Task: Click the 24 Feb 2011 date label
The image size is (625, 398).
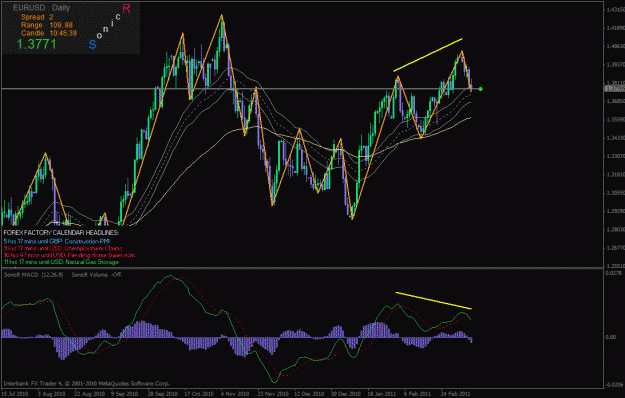Action: (x=455, y=394)
